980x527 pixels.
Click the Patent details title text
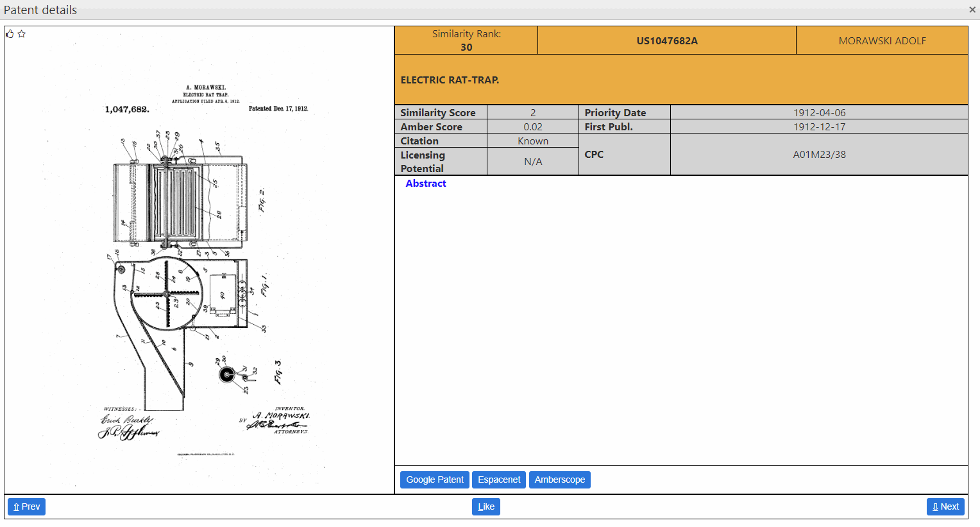click(x=40, y=10)
